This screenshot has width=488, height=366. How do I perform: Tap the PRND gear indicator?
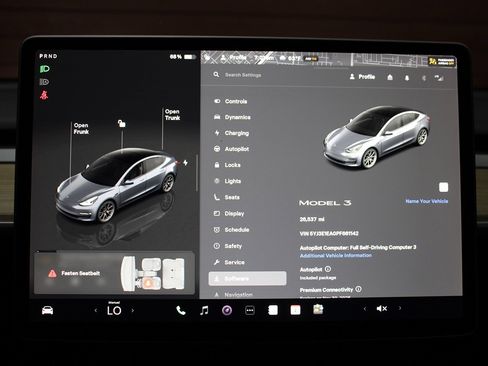tap(48, 56)
